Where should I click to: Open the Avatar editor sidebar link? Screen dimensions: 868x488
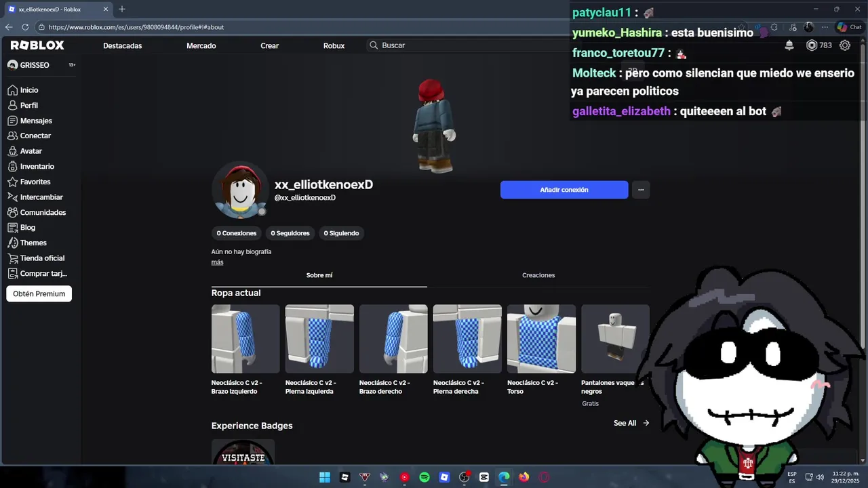point(25,151)
